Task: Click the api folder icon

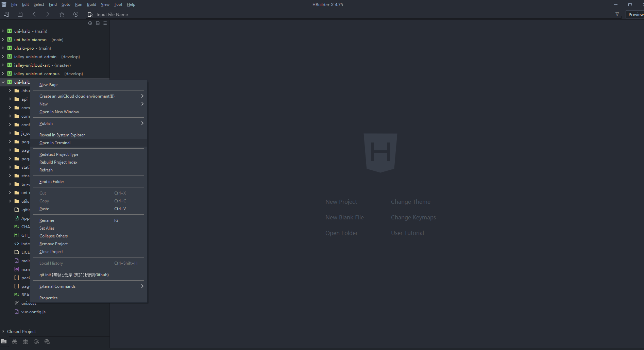Action: click(17, 99)
